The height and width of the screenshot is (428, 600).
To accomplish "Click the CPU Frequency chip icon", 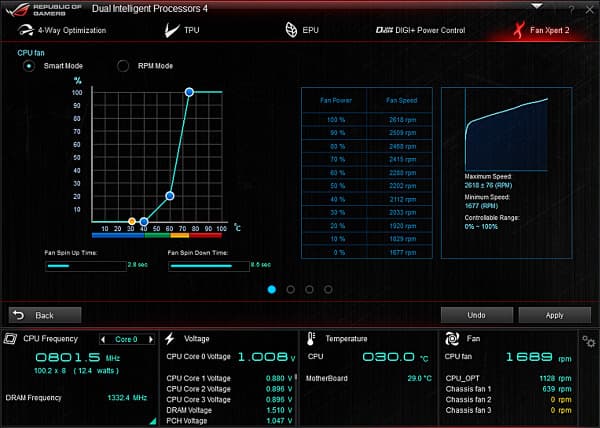I will [10, 338].
